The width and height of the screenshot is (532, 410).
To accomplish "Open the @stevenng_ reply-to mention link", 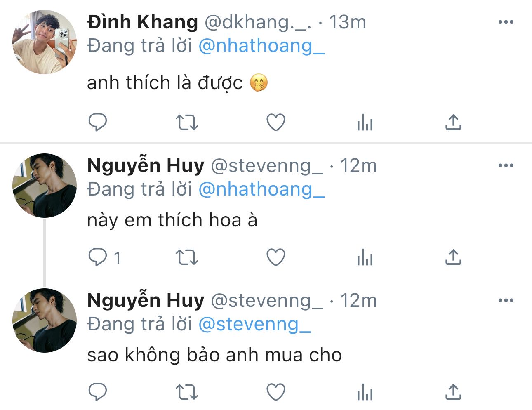I will pos(254,324).
